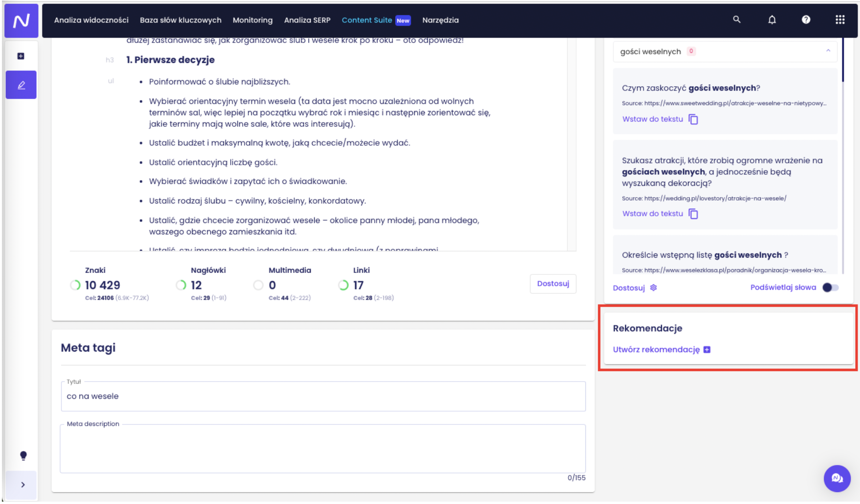Collapse the gości weselnych keyword section
860x504 pixels.
coord(828,51)
